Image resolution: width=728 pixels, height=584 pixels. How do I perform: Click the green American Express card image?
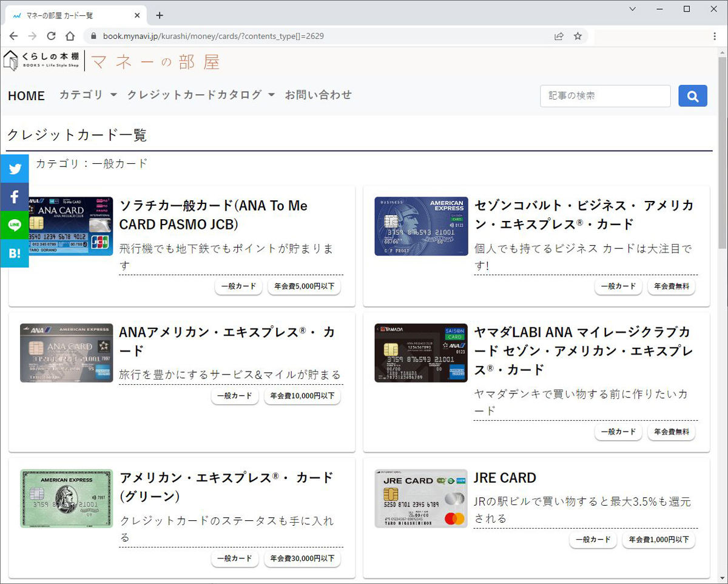(67, 498)
